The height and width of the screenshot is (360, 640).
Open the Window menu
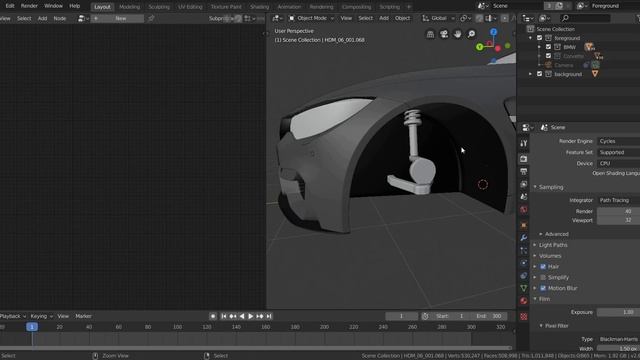(x=53, y=6)
